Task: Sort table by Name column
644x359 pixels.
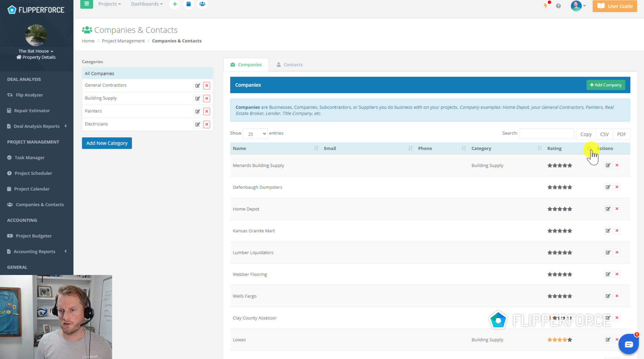Action: coord(275,148)
